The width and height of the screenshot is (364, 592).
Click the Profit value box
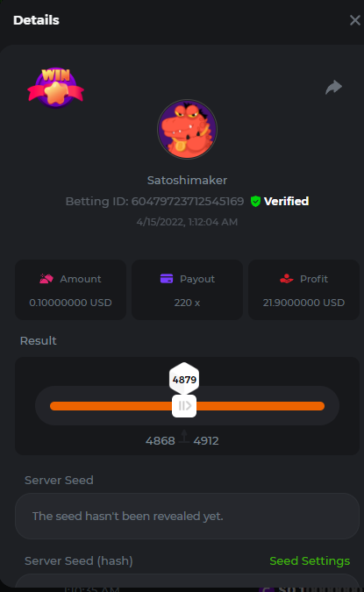(304, 289)
